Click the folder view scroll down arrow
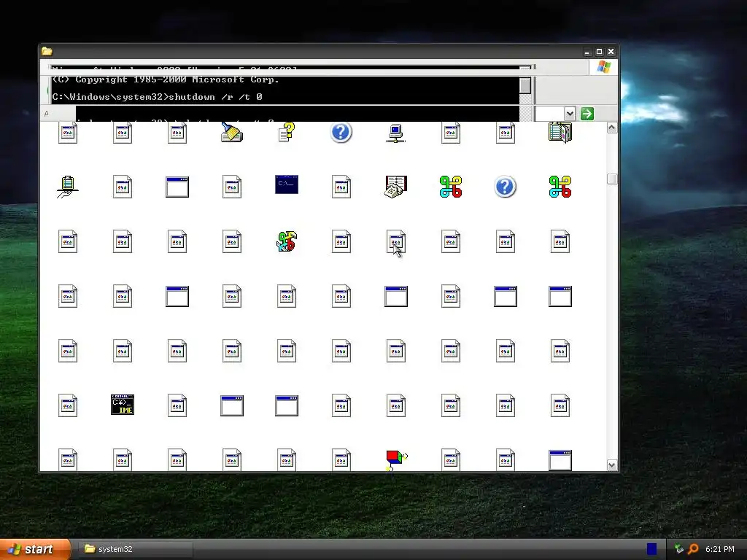Image resolution: width=747 pixels, height=560 pixels. tap(612, 465)
